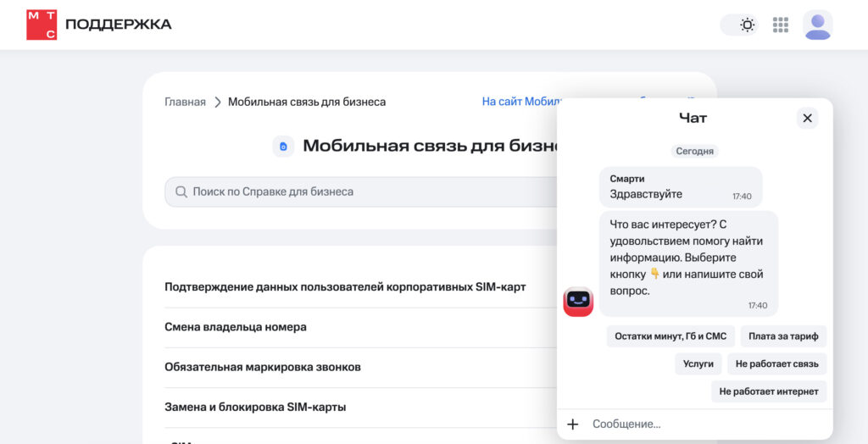This screenshot has height=444, width=868.
Task: Click the Что вас интересует message bubble
Action: 688,264
